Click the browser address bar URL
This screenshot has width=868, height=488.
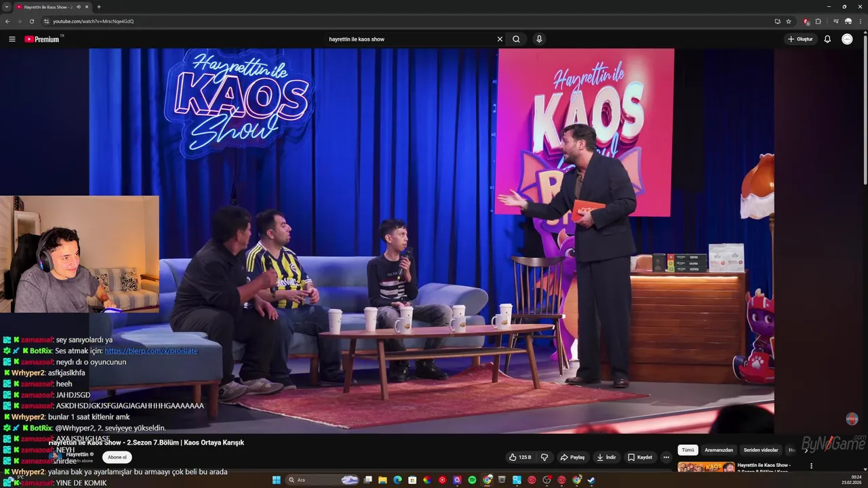click(x=94, y=21)
